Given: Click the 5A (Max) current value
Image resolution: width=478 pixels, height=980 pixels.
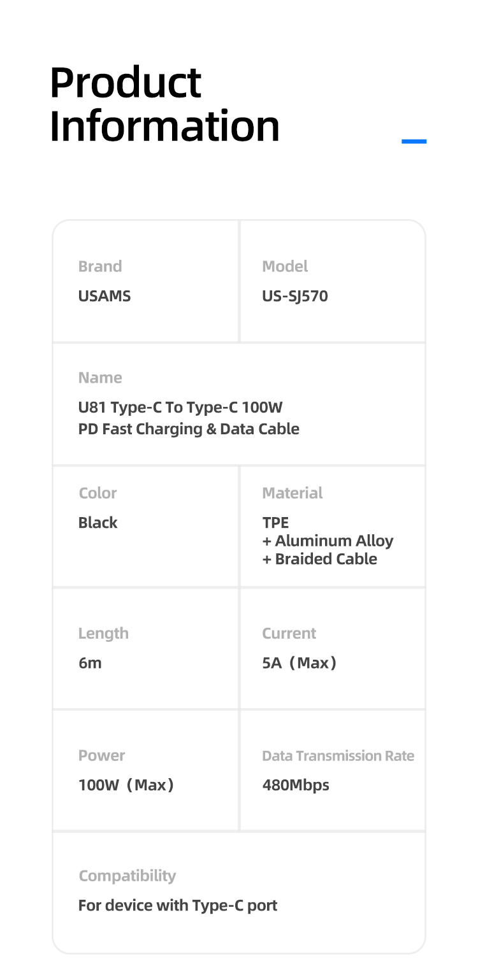Looking at the screenshot, I should tap(300, 663).
